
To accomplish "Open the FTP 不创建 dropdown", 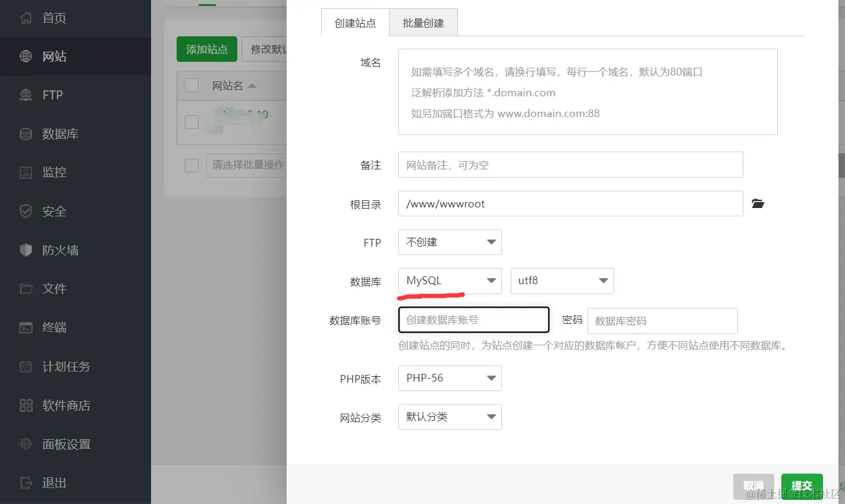I will pyautogui.click(x=450, y=242).
